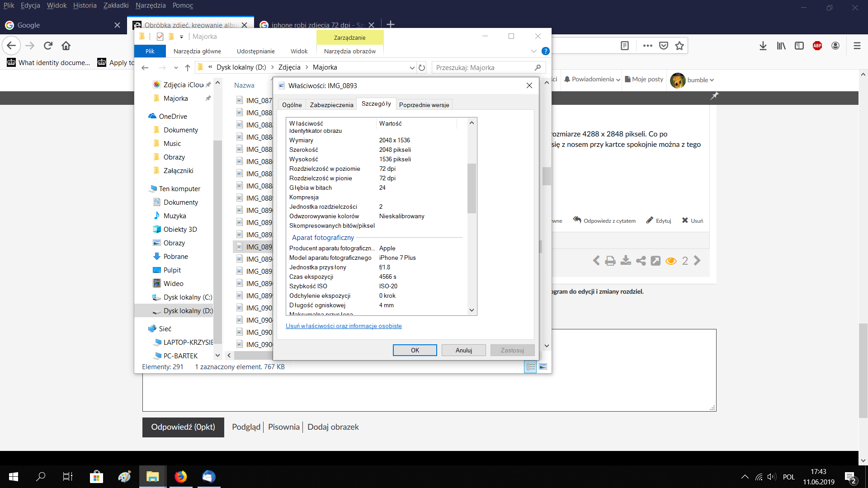868x488 pixels.
Task: Open Firefox page actions ellipsis menu
Action: [x=648, y=46]
